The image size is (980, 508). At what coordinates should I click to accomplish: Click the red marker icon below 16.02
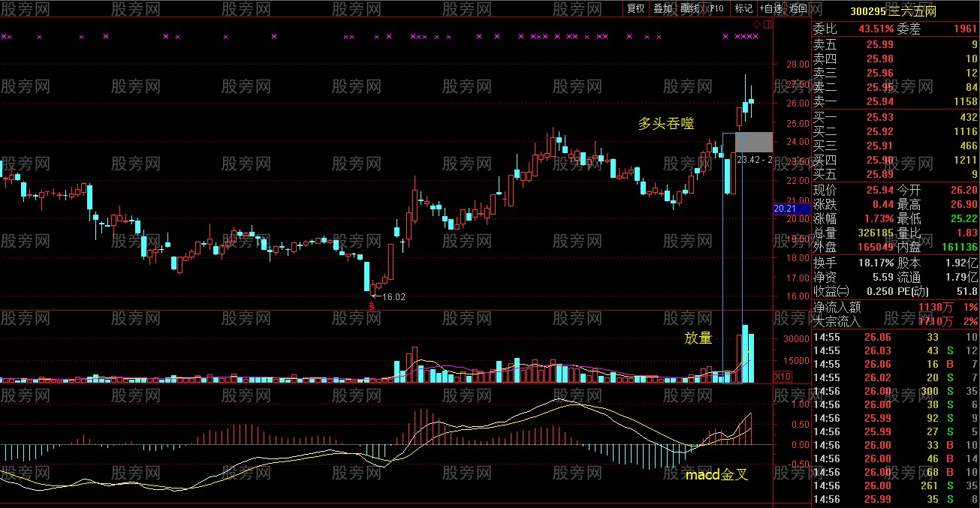pyautogui.click(x=371, y=305)
